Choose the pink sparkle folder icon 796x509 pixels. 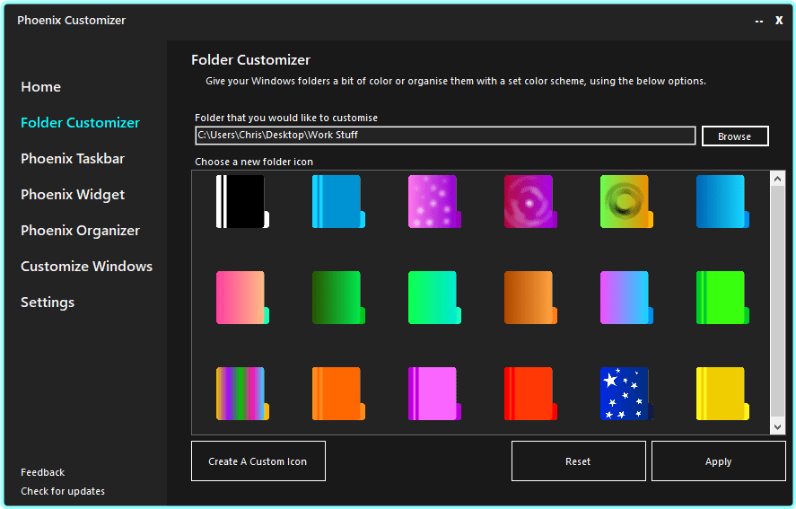(433, 201)
